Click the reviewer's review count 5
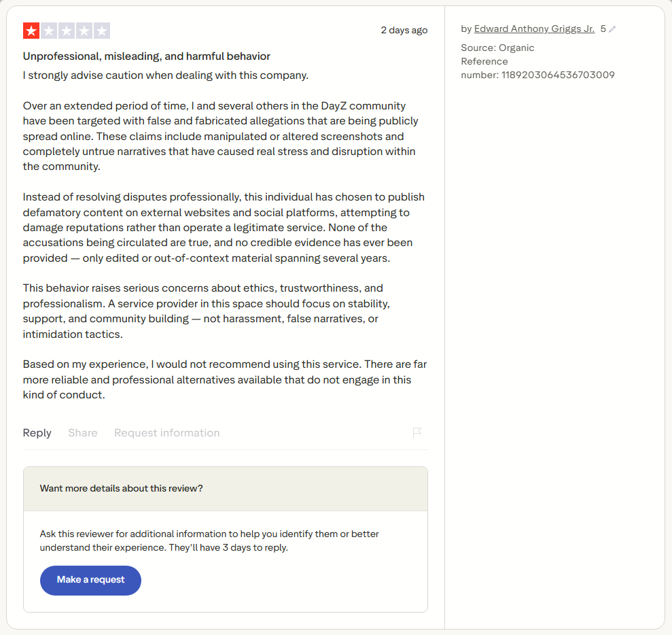The height and width of the screenshot is (635, 672). point(603,29)
